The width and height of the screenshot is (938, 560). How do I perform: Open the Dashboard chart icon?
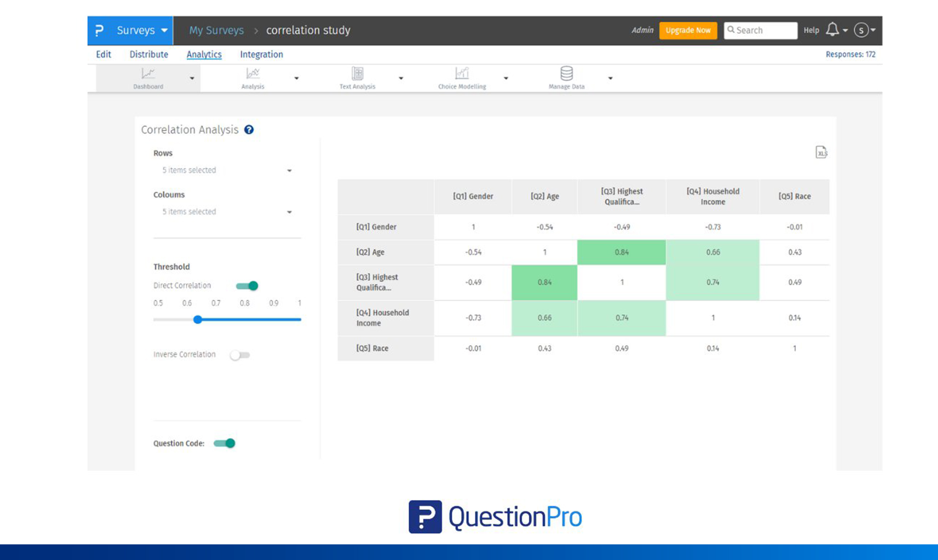pyautogui.click(x=148, y=73)
